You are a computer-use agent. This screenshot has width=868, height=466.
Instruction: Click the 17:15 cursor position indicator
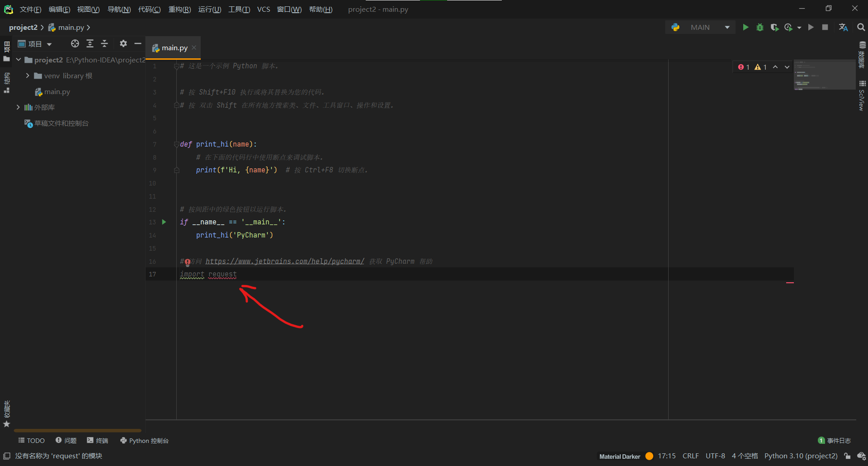pyautogui.click(x=666, y=456)
